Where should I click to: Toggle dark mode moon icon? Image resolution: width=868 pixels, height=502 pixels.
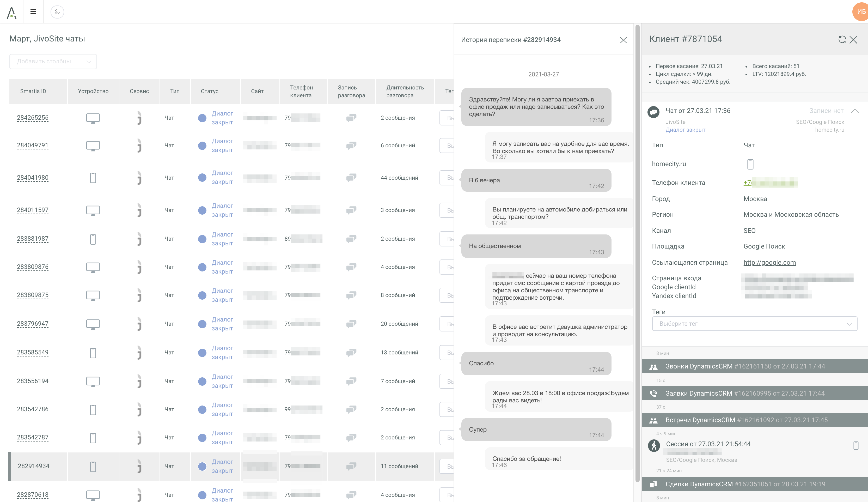coord(57,12)
